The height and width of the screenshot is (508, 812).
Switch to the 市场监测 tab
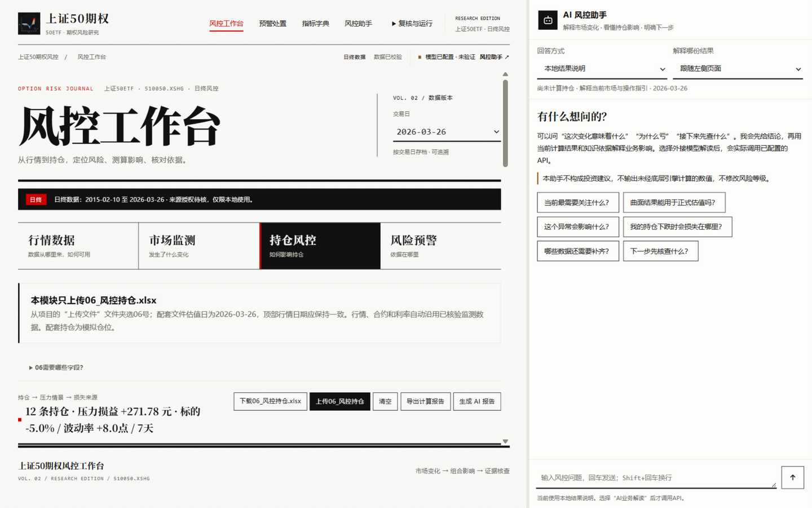[199, 246]
